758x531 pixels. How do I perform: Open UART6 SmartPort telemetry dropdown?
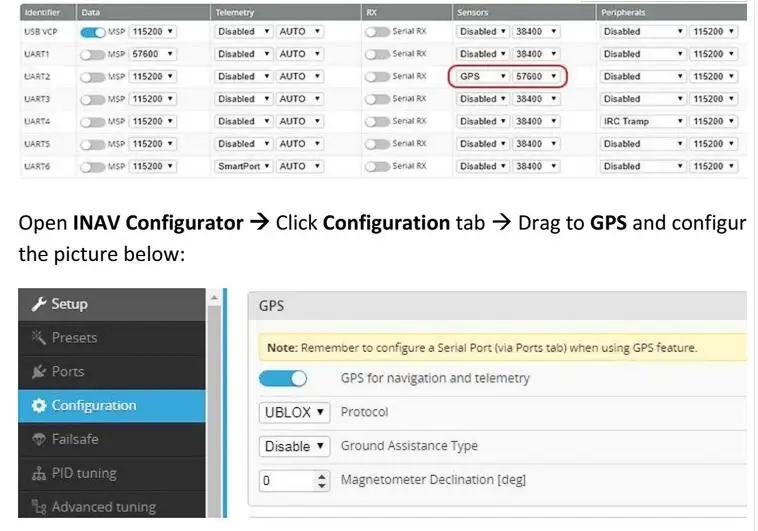(x=244, y=166)
